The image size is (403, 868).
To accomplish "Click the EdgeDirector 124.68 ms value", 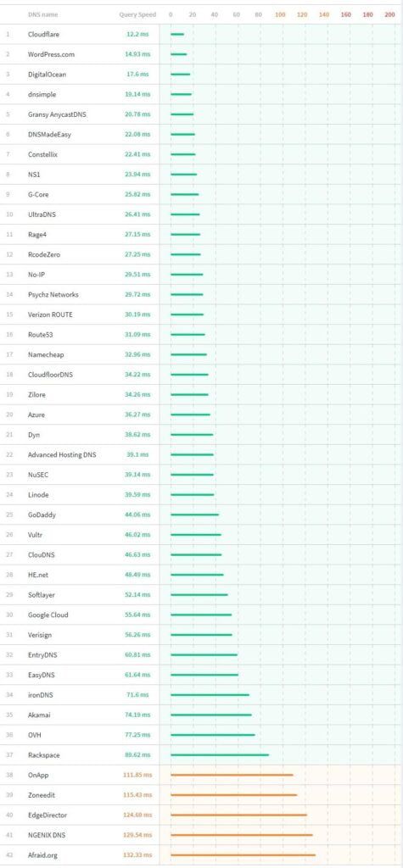I will tap(137, 815).
